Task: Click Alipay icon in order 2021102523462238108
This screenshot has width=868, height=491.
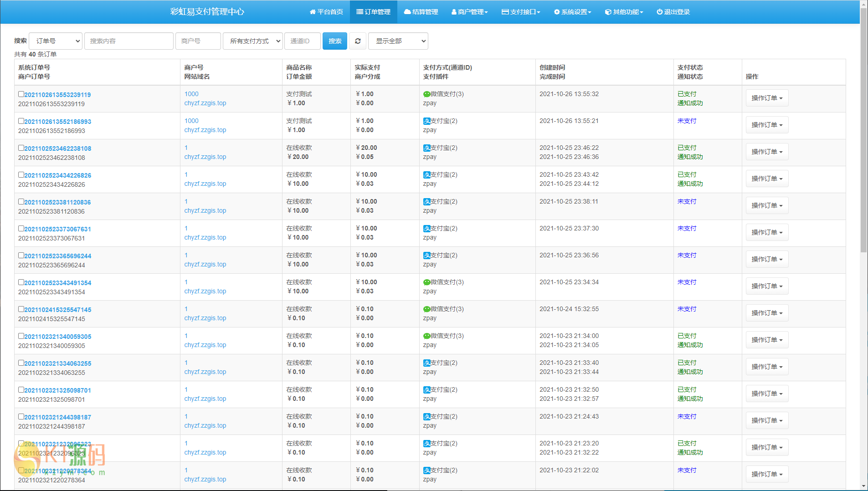Action: click(426, 148)
